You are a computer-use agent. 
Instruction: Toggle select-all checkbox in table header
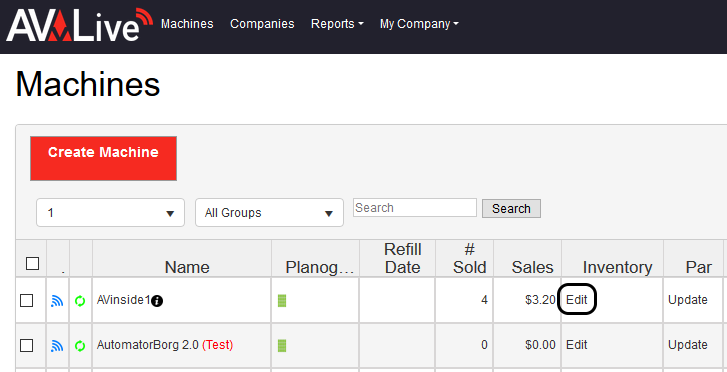click(x=32, y=263)
